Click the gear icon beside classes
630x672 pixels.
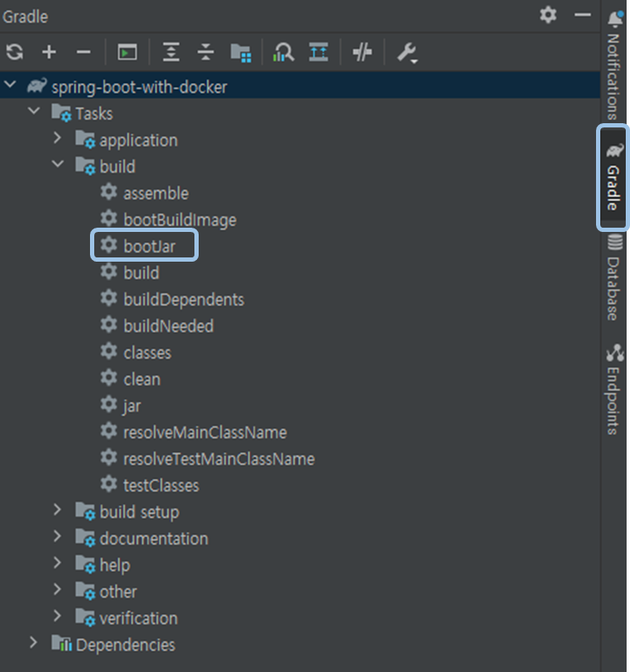click(109, 351)
